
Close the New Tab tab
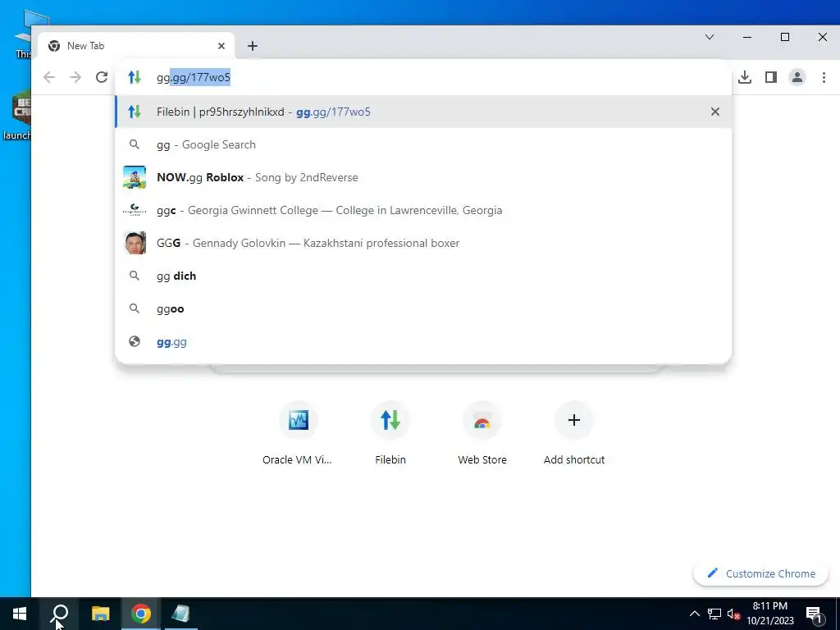221,46
